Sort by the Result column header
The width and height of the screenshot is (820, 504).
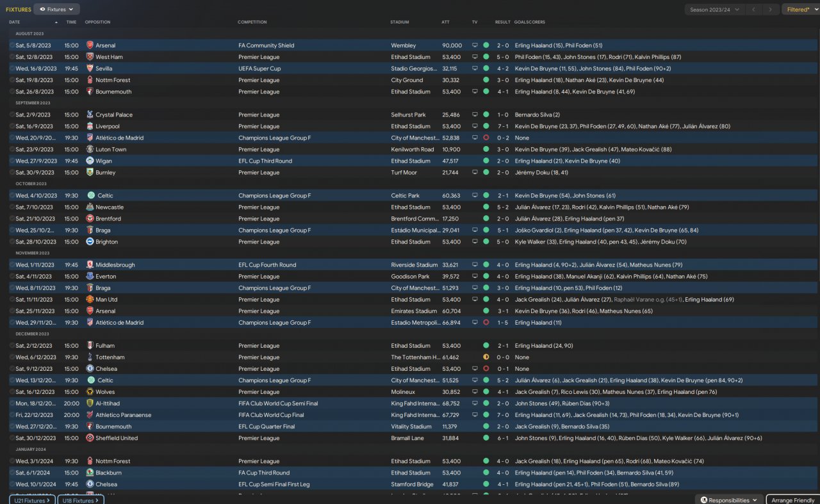pos(503,22)
